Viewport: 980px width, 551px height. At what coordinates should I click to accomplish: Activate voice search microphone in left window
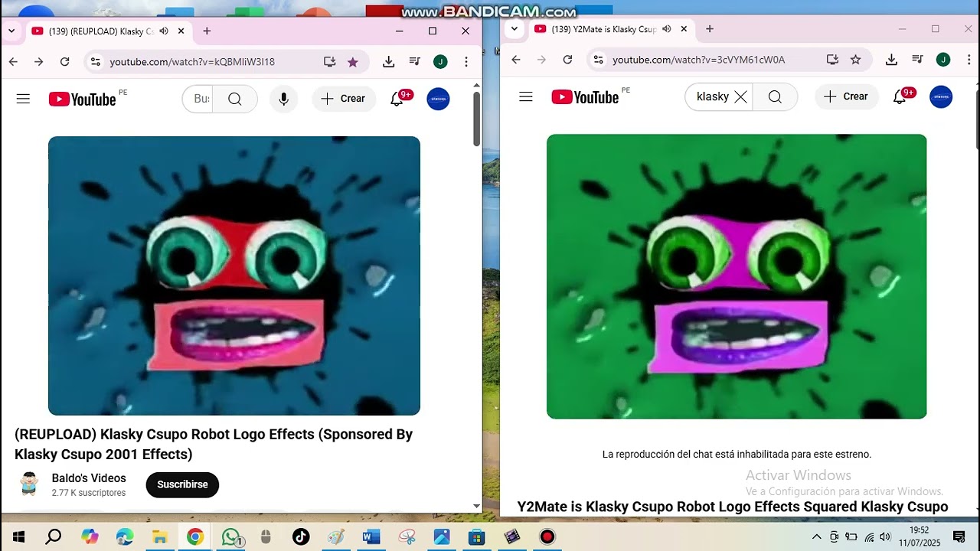[x=284, y=99]
